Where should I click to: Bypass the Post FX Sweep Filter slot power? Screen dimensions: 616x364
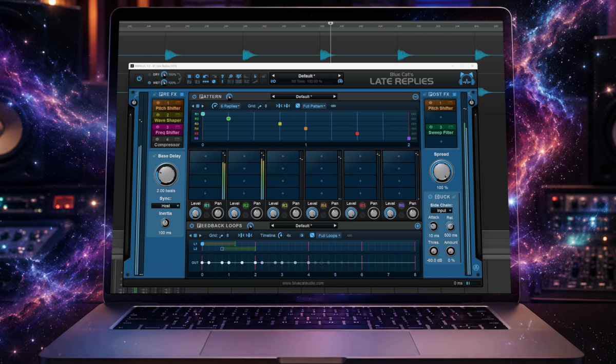(x=431, y=127)
